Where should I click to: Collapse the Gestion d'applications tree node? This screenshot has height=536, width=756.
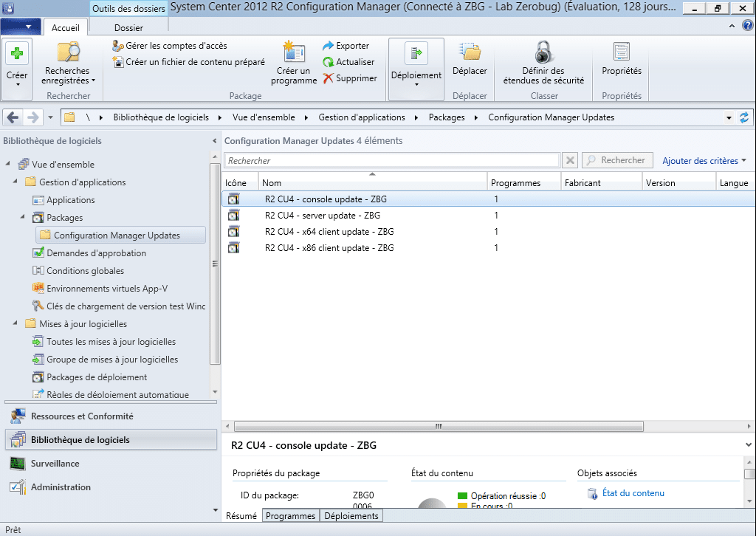[16, 182]
